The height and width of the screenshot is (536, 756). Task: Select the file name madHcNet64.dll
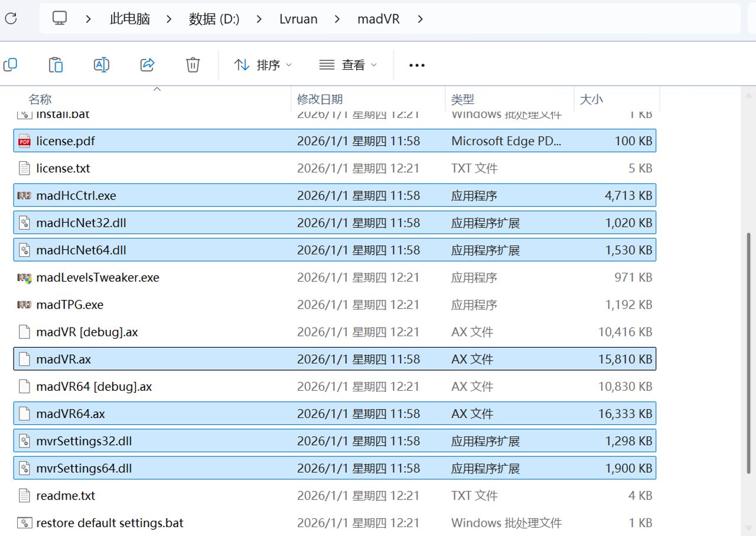(x=81, y=250)
